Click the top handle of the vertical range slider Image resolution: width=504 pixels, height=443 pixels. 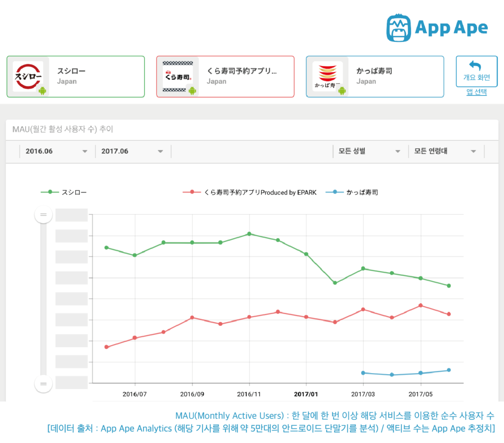coord(43,214)
